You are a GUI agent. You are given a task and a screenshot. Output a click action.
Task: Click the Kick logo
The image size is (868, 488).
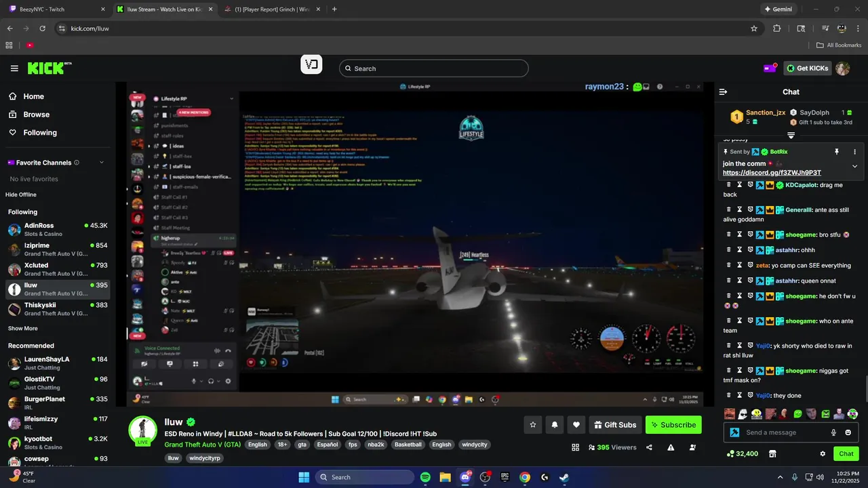(50, 68)
